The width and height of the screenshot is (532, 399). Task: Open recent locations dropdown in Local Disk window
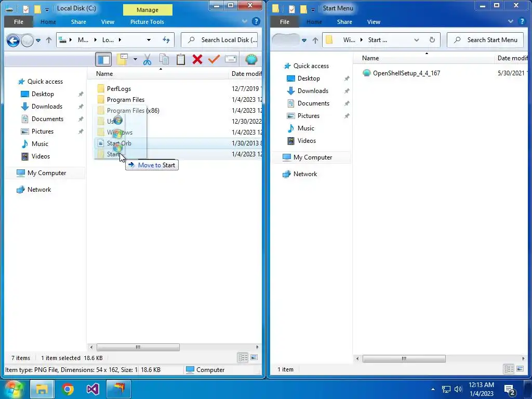(x=38, y=41)
